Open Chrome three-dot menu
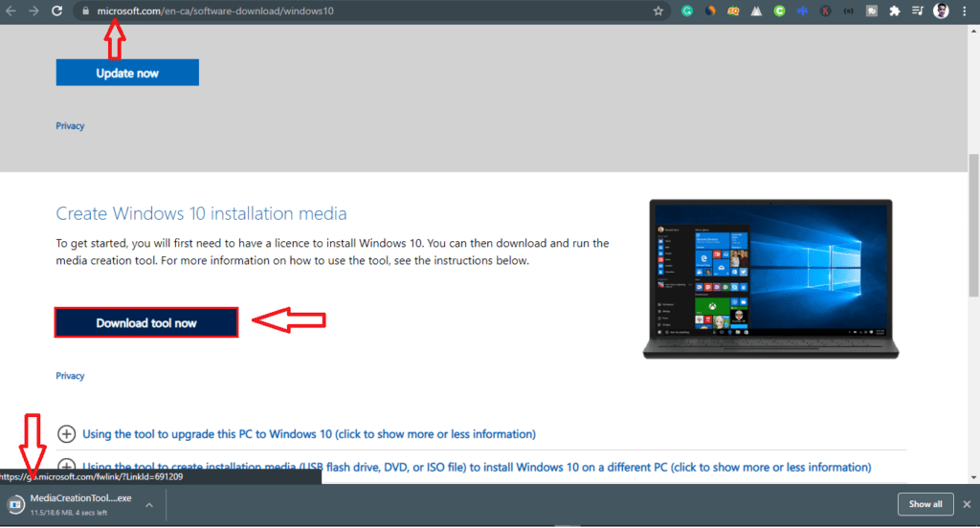Viewport: 980px width, 528px height. 965,11
